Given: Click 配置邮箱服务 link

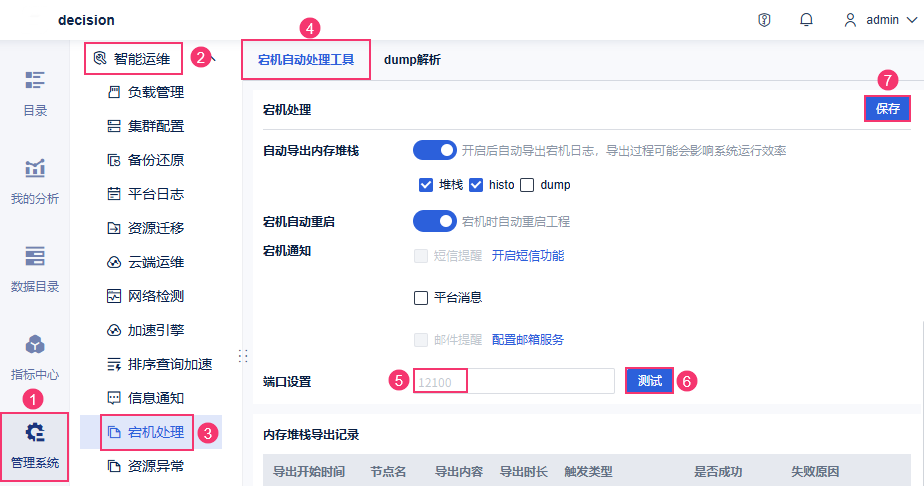Looking at the screenshot, I should click(x=528, y=339).
